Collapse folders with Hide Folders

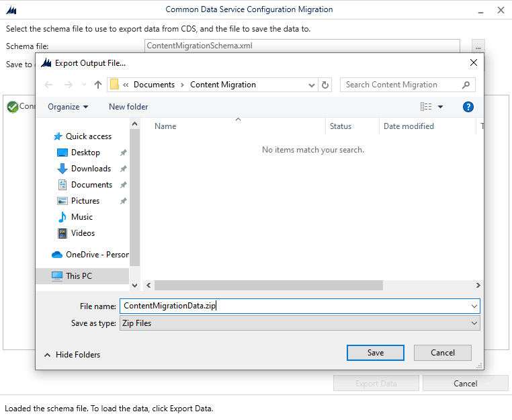click(x=72, y=355)
